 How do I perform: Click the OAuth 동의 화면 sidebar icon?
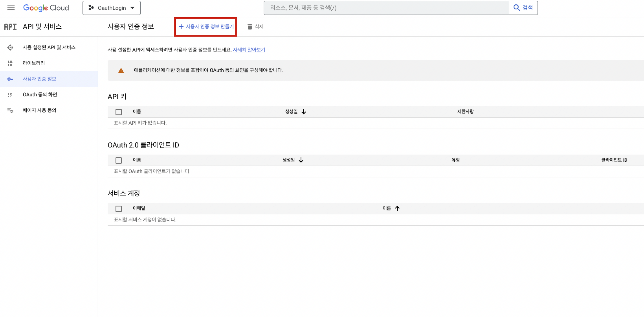click(10, 95)
